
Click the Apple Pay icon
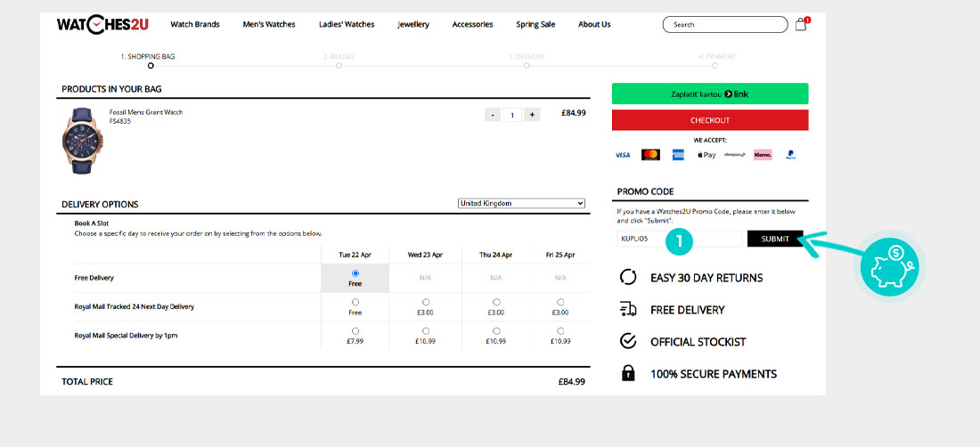tap(706, 155)
